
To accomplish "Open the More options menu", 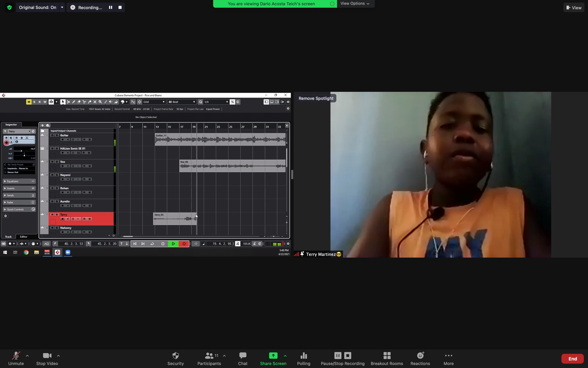I will tap(448, 358).
